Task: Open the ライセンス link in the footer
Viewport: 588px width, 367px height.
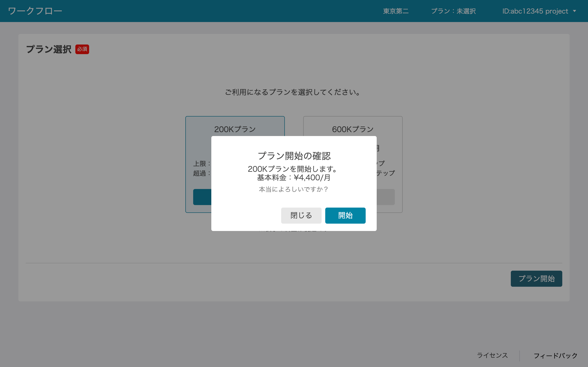Action: point(492,355)
